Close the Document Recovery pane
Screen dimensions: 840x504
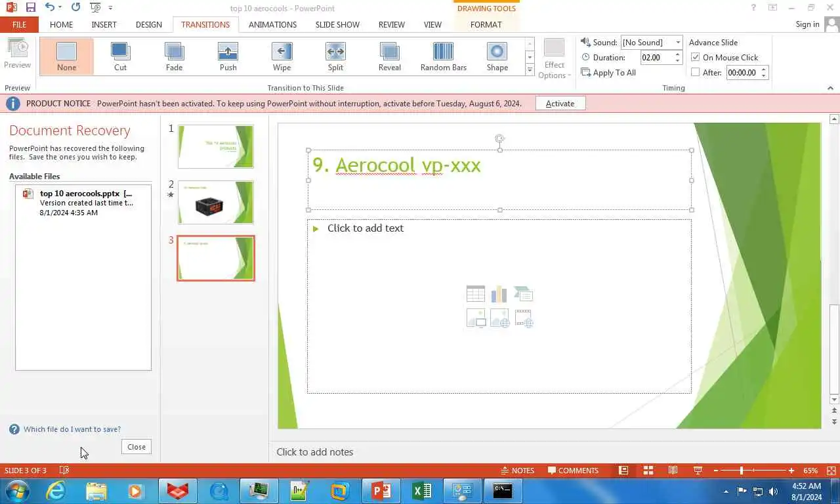pos(136,447)
